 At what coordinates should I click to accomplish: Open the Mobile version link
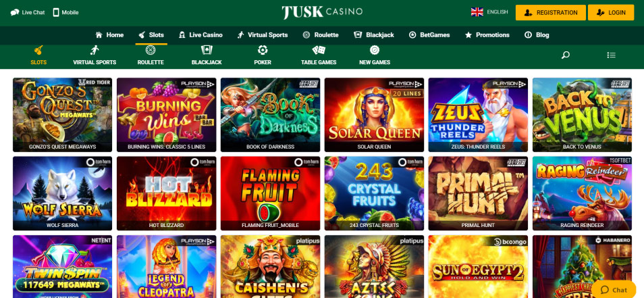pyautogui.click(x=65, y=12)
